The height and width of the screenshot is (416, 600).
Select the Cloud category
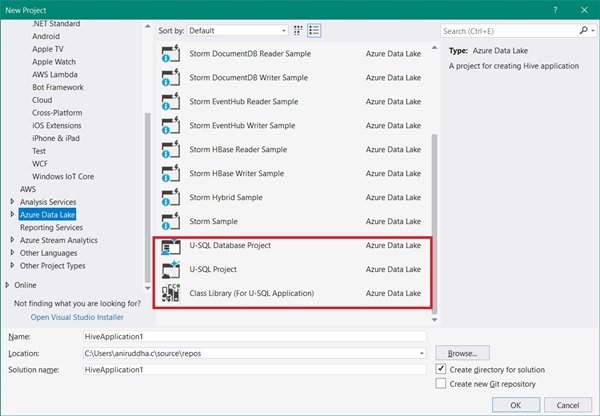[x=42, y=100]
